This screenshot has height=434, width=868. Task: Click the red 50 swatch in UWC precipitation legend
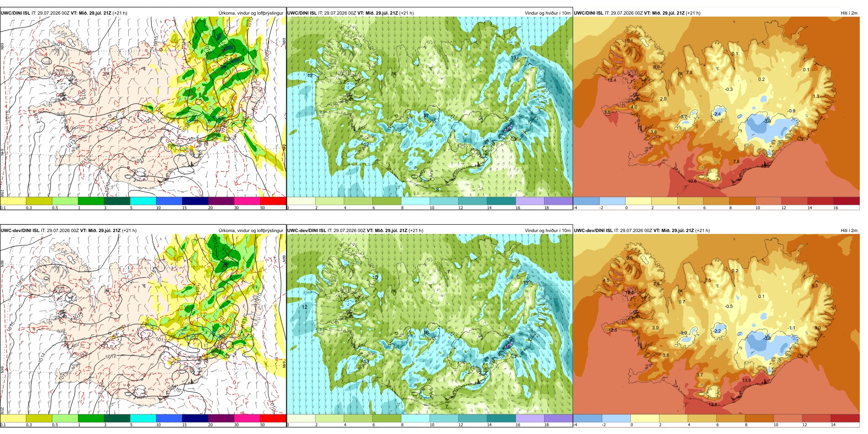click(x=273, y=201)
